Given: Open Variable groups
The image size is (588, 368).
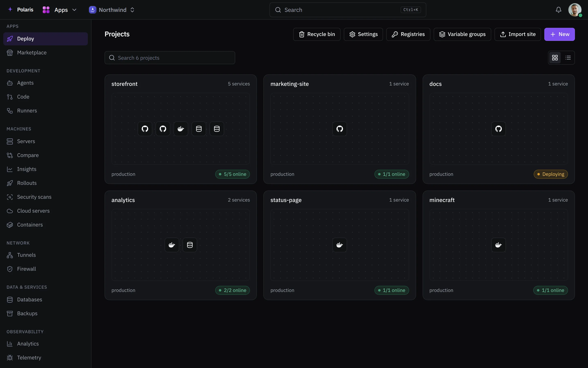Looking at the screenshot, I should [462, 34].
